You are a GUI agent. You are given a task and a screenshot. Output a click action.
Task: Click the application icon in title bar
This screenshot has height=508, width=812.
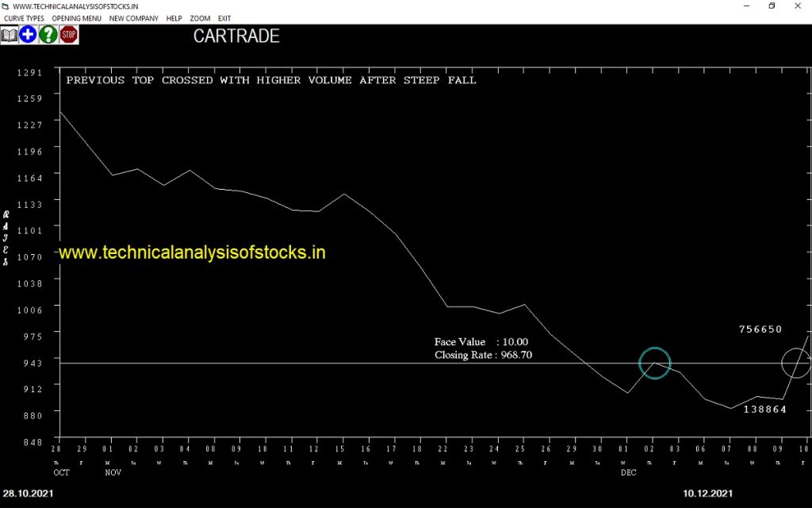6,6
